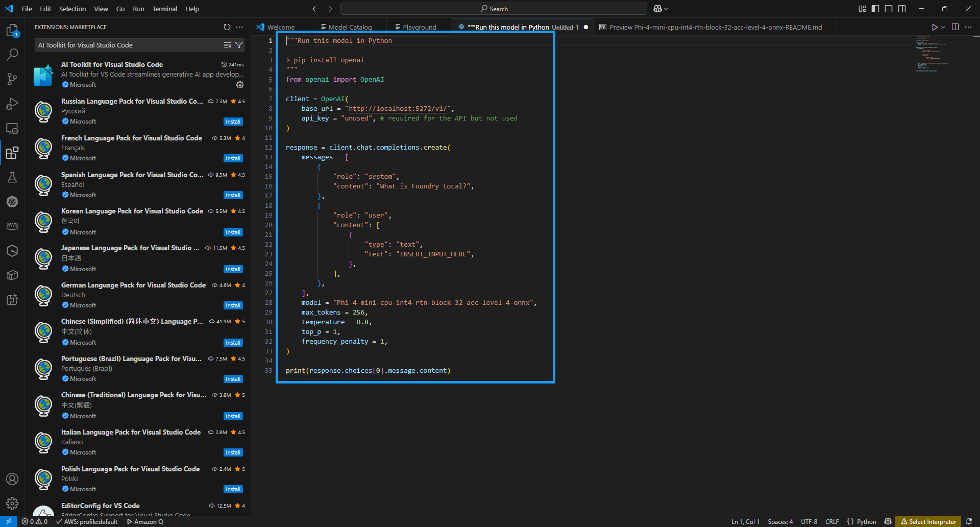Image resolution: width=980 pixels, height=527 pixels.
Task: Open the Manage gear in activity bar
Action: pyautogui.click(x=12, y=504)
